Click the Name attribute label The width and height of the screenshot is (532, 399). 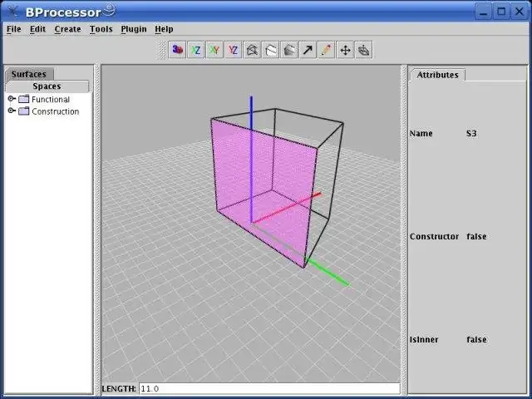421,133
